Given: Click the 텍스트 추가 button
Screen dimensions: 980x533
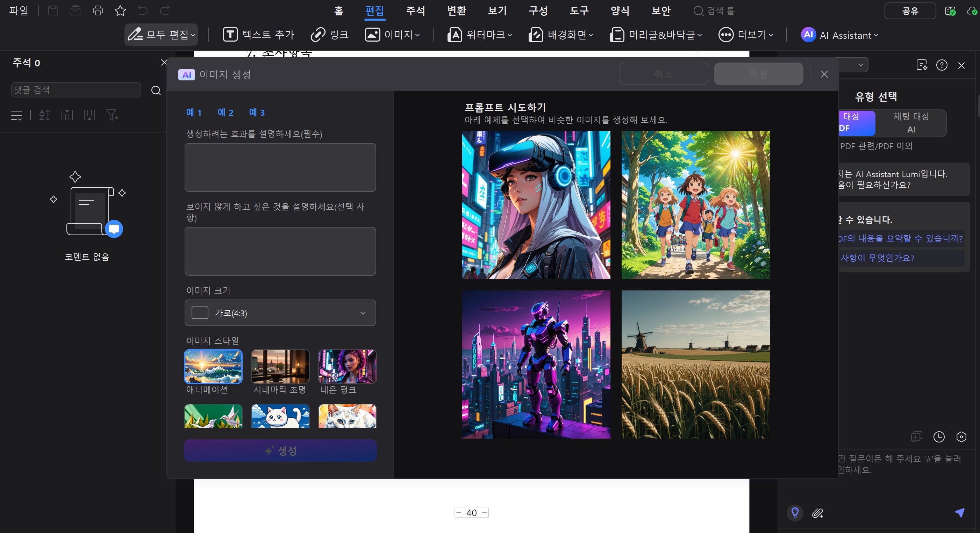Looking at the screenshot, I should [x=258, y=35].
